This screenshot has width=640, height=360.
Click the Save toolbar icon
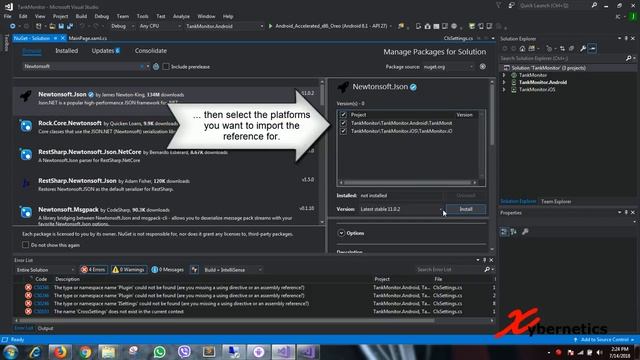point(61,26)
